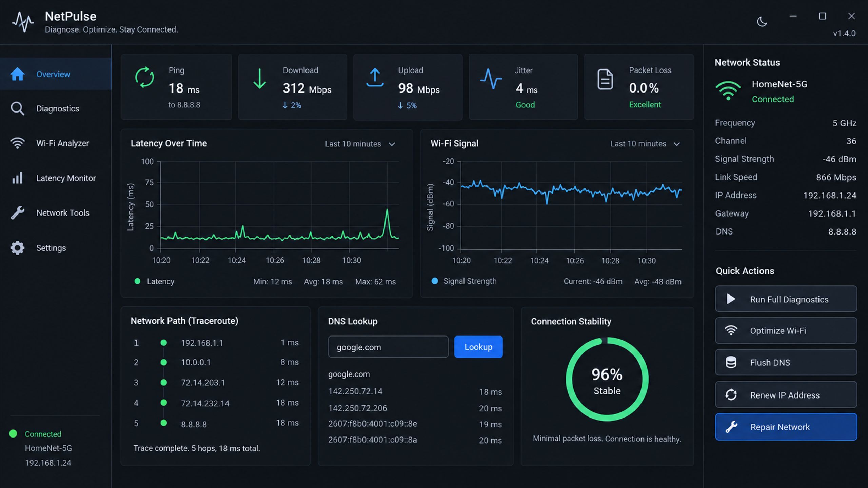Toggle dark mode moon icon
The height and width of the screenshot is (488, 868).
[x=762, y=22]
